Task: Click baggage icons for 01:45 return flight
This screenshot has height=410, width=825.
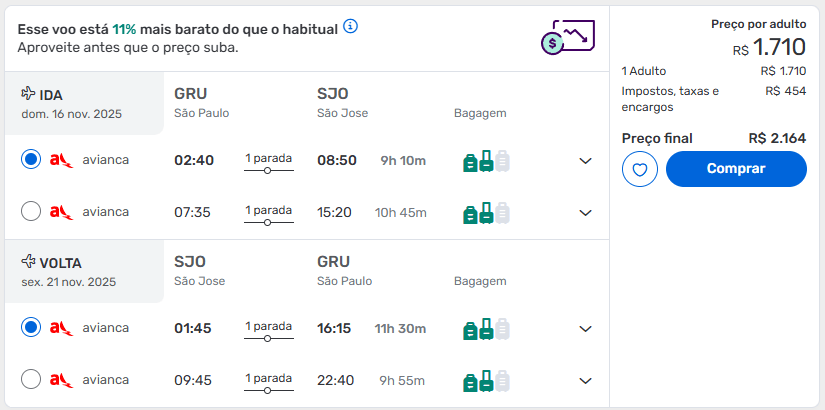Action: 487,329
